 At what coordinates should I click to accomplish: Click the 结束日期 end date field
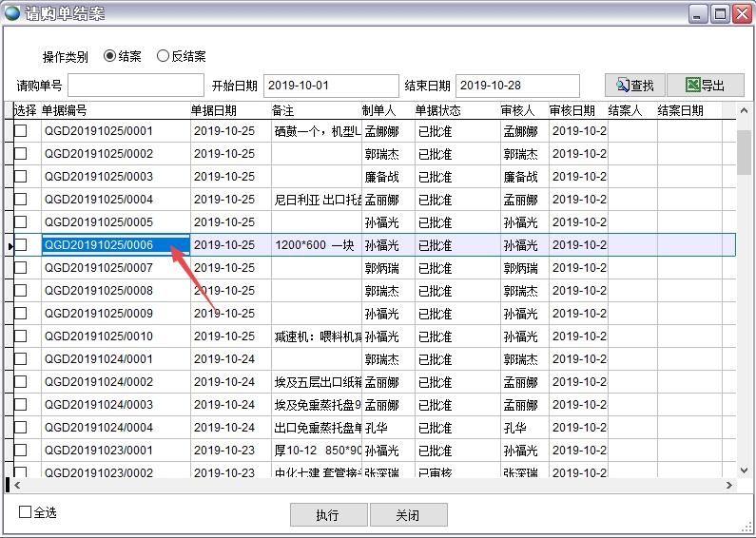pyautogui.click(x=516, y=86)
